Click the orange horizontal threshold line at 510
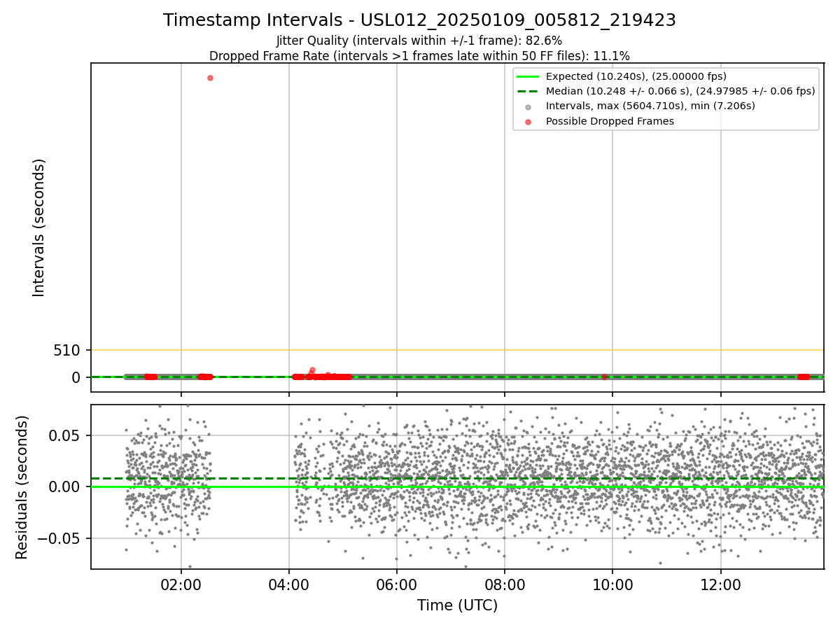Screen dimensions: 840x630 pos(457,349)
